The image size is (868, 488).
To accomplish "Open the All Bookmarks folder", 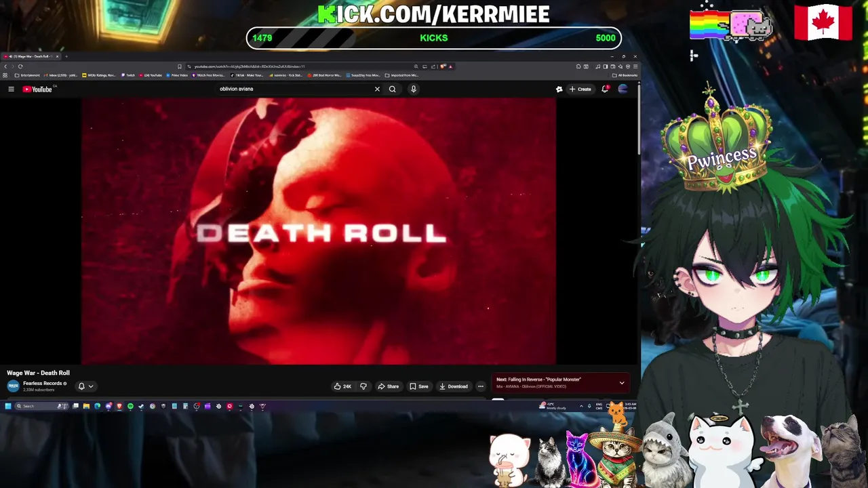I will [624, 75].
